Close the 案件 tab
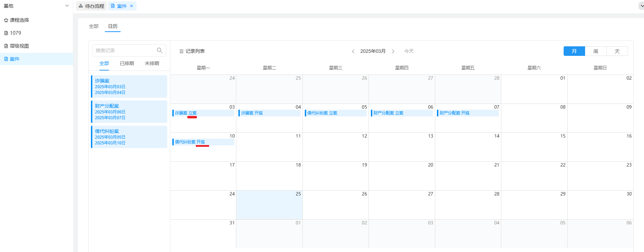The image size is (644, 252). 131,6
